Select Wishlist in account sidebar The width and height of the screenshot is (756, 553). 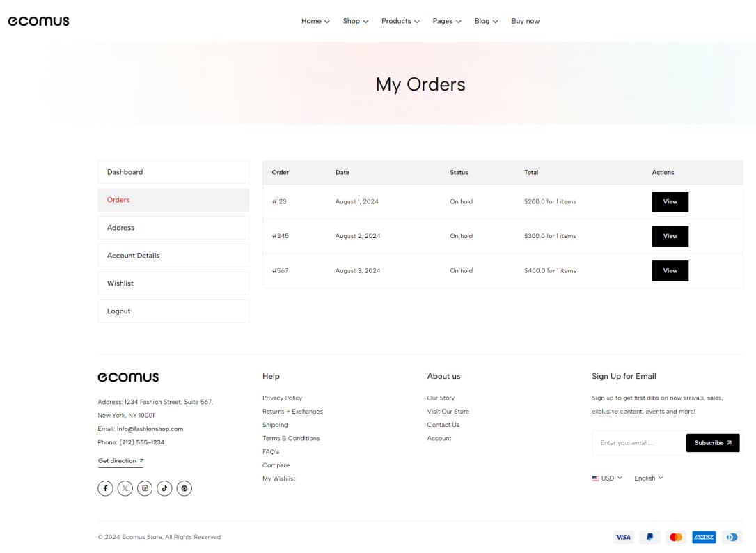(x=173, y=283)
